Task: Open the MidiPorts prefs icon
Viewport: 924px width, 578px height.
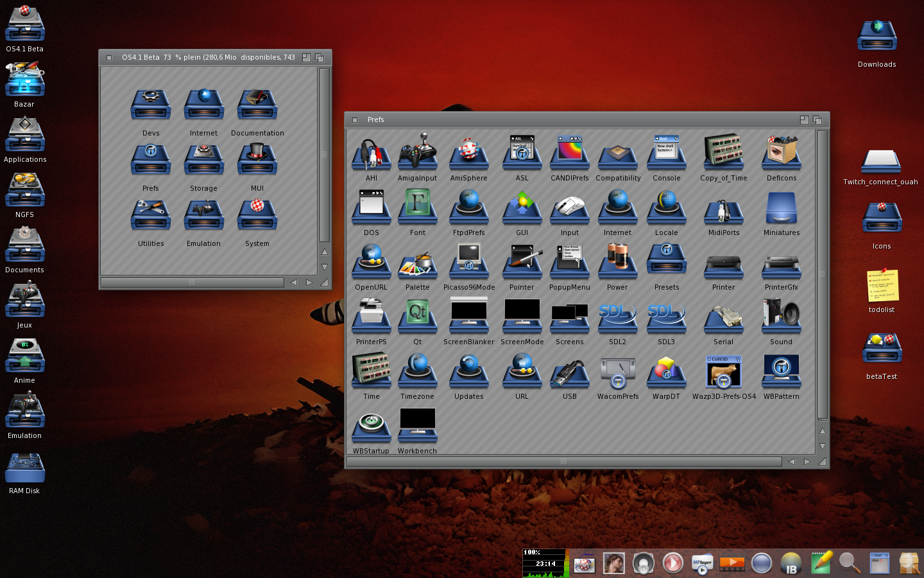Action: [723, 211]
